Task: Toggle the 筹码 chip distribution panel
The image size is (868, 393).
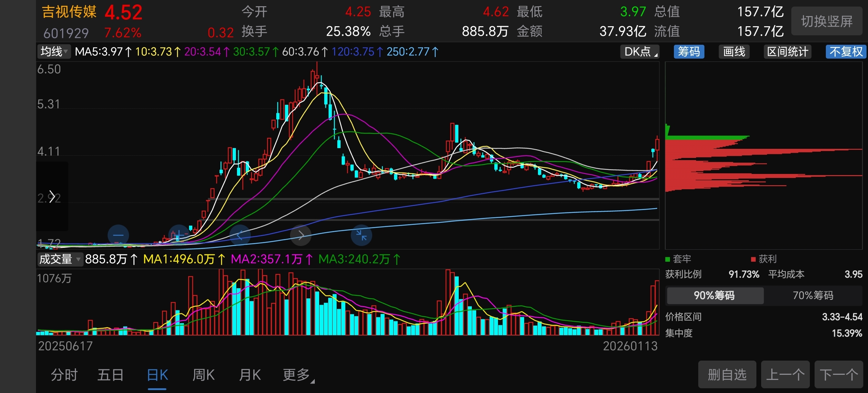Action: 689,52
